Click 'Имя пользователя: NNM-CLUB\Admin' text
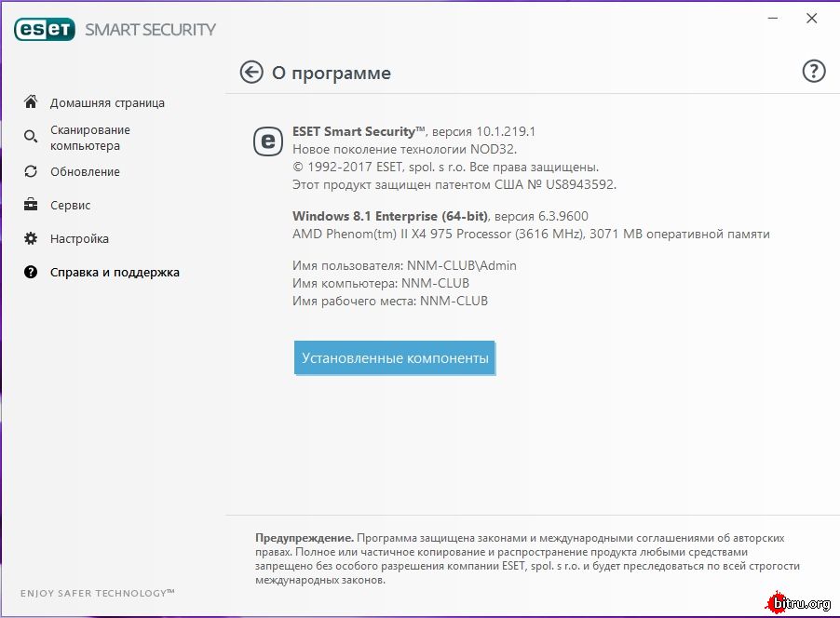 [x=404, y=265]
